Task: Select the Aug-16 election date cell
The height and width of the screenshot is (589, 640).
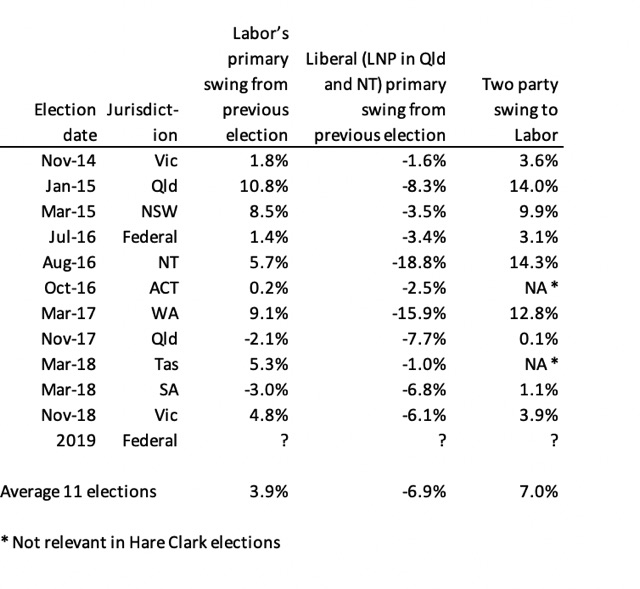Action: click(x=69, y=262)
